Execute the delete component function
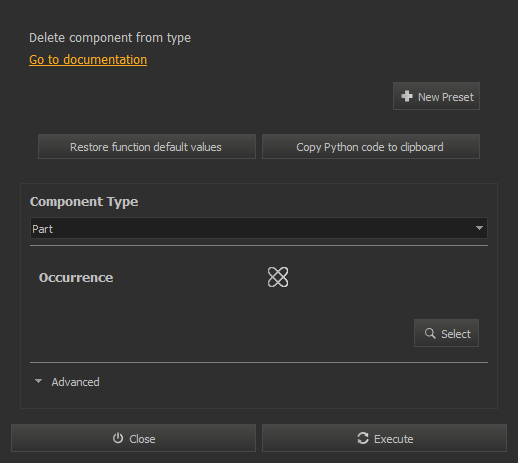This screenshot has height=463, width=518. point(384,438)
